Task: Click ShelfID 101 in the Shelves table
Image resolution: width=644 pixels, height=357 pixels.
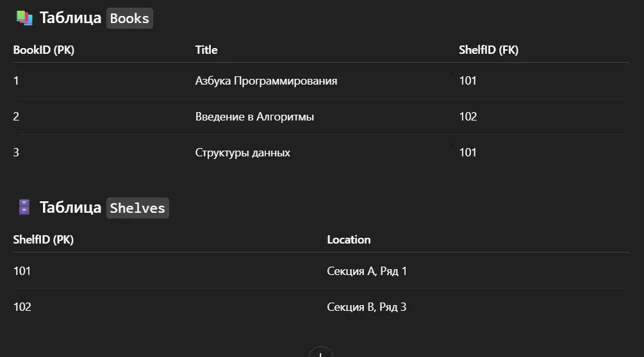Action: (22, 271)
